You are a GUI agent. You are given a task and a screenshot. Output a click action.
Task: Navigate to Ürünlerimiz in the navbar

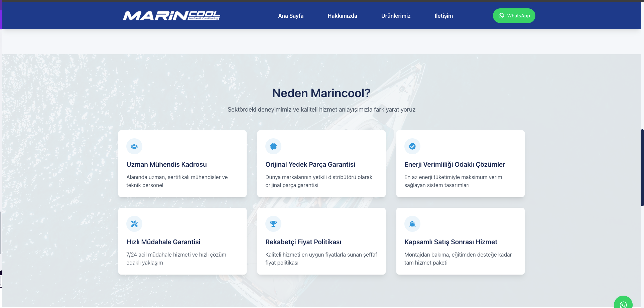(396, 16)
